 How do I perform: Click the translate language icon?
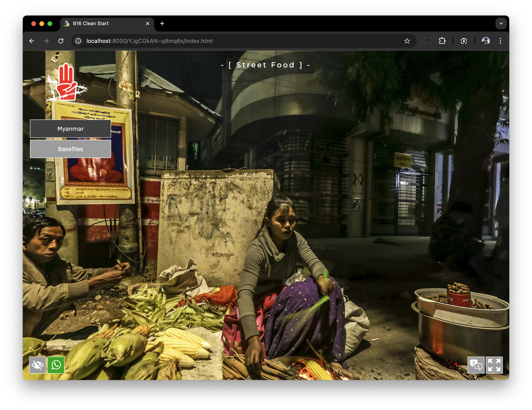476,365
